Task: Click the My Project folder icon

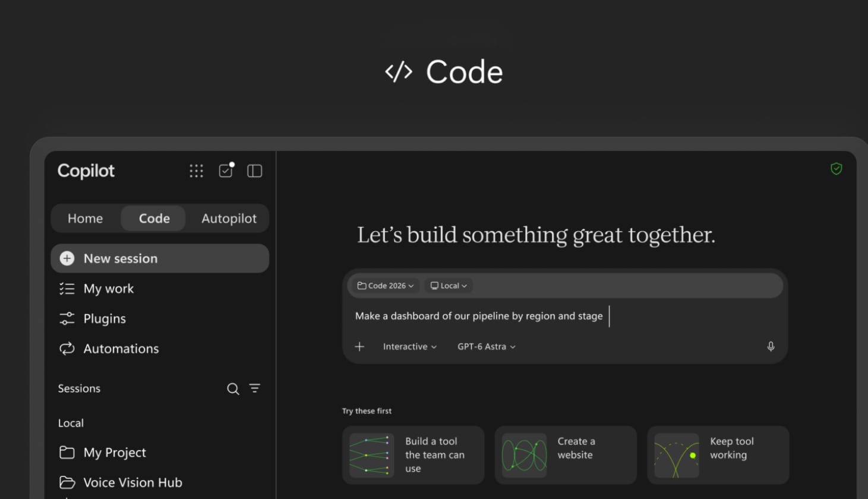Action: tap(67, 453)
